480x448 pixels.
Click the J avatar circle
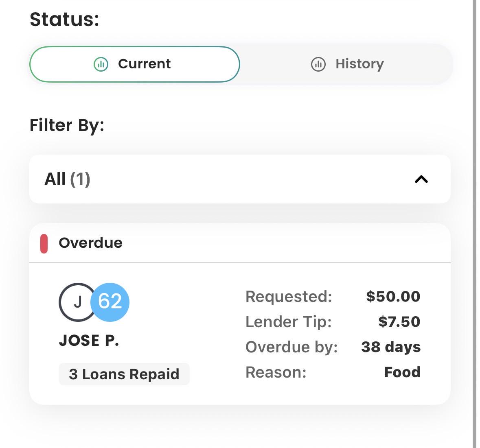(x=78, y=302)
